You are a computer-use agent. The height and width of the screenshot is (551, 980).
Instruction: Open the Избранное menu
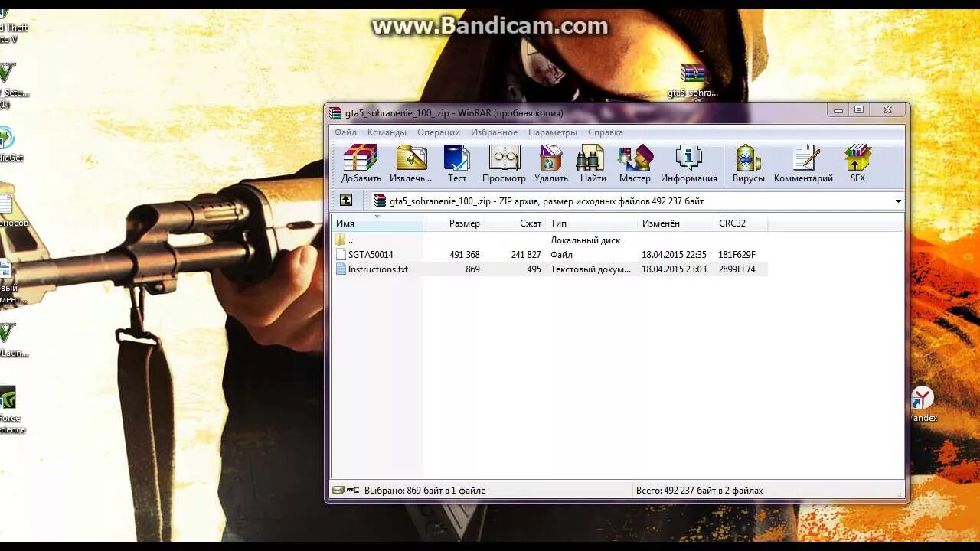pyautogui.click(x=494, y=132)
